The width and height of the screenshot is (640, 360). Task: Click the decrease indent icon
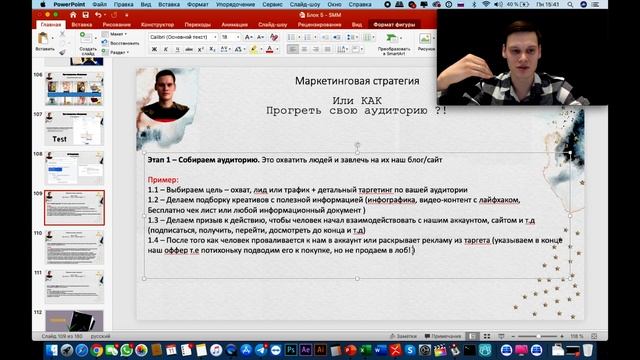tap(325, 37)
